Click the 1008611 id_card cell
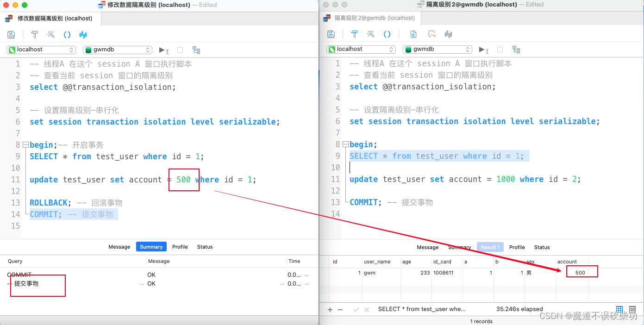This screenshot has width=644, height=325. click(447, 273)
